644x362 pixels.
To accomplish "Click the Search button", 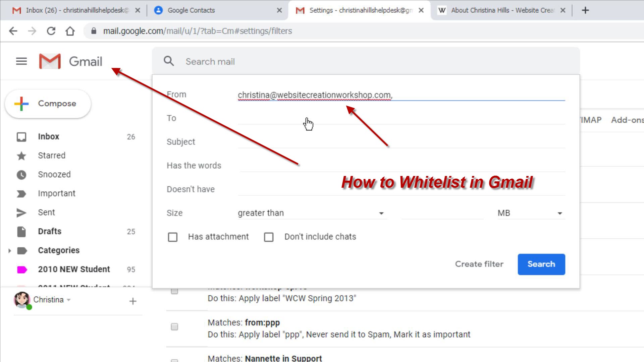I will (x=541, y=264).
